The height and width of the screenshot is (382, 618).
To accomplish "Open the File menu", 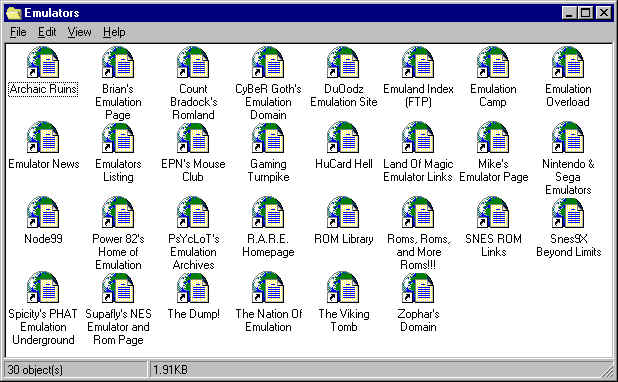I will click(18, 32).
